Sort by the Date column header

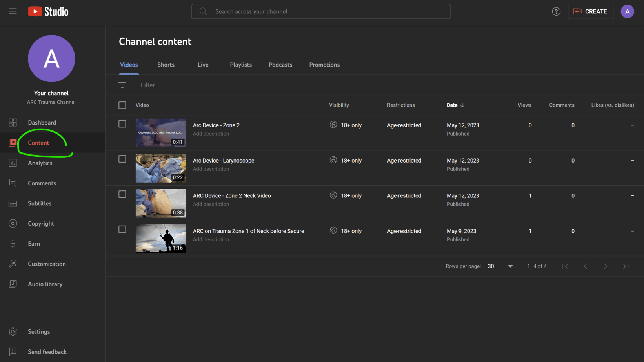click(x=452, y=105)
